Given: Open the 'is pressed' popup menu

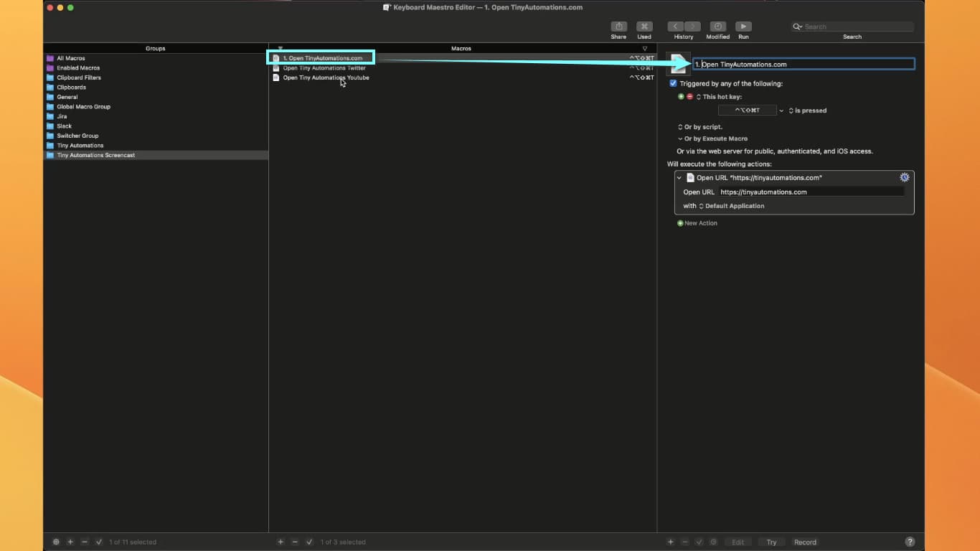Looking at the screenshot, I should pos(807,110).
